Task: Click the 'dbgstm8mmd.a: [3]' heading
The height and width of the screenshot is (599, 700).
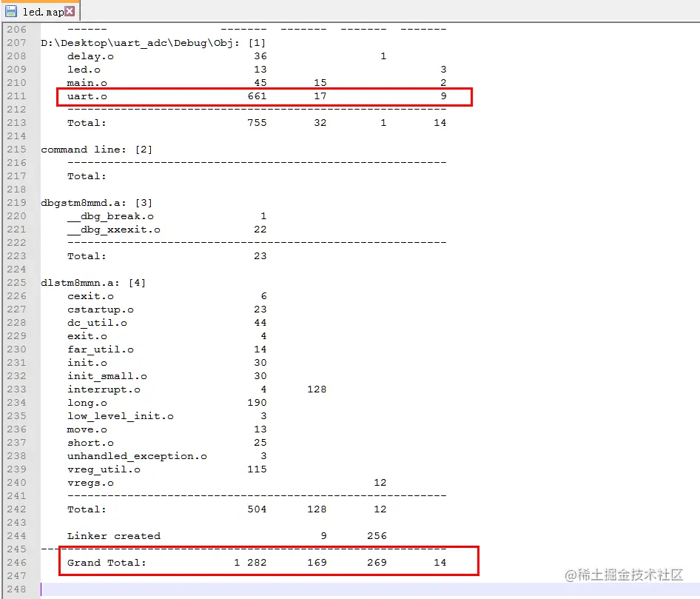Action: click(96, 203)
